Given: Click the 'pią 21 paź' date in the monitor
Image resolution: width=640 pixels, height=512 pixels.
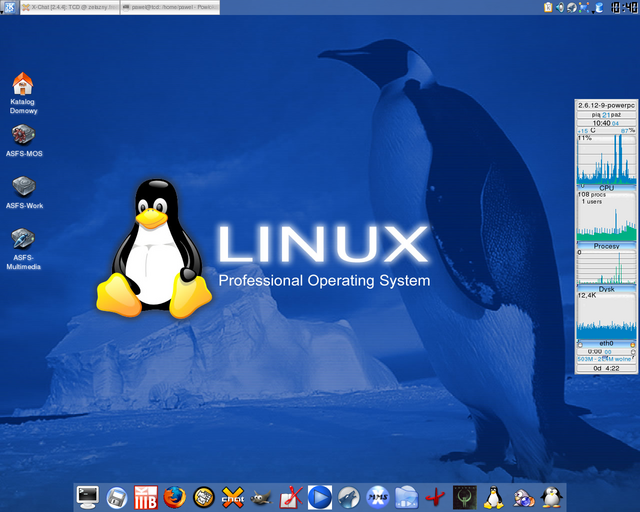Looking at the screenshot, I should pos(606,115).
